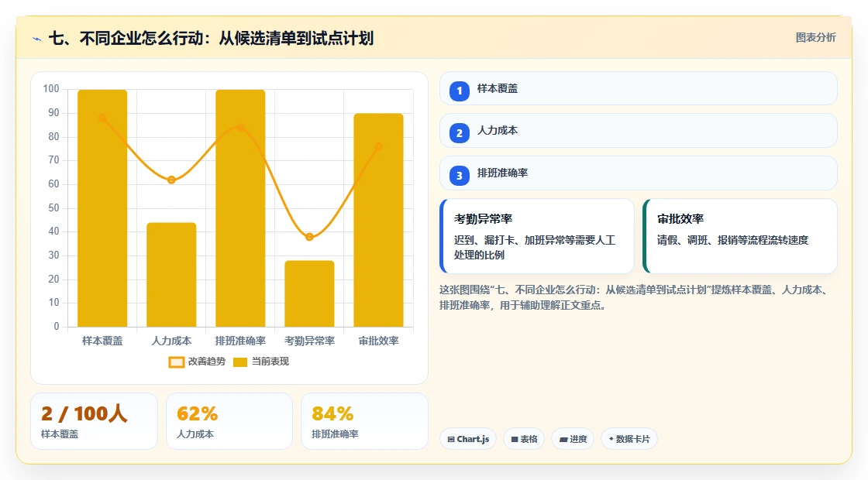
Task: Open the 样本覆盖 list row
Action: 639,88
